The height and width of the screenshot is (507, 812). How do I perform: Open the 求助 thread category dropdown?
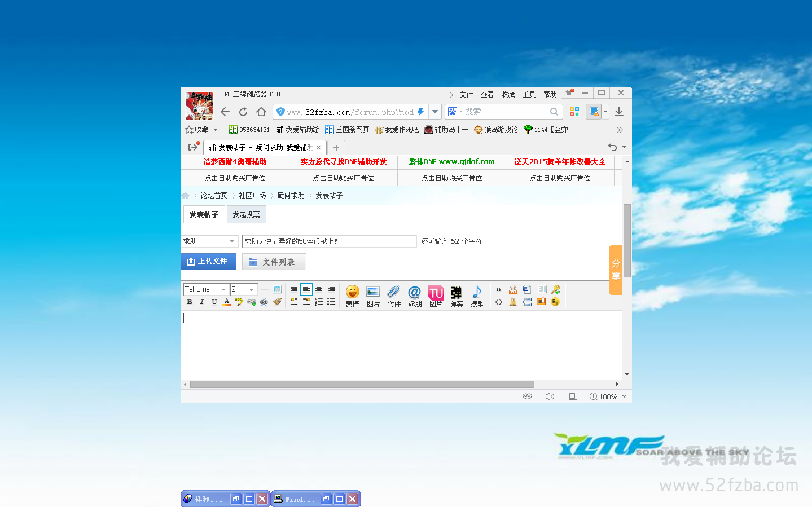(210, 241)
